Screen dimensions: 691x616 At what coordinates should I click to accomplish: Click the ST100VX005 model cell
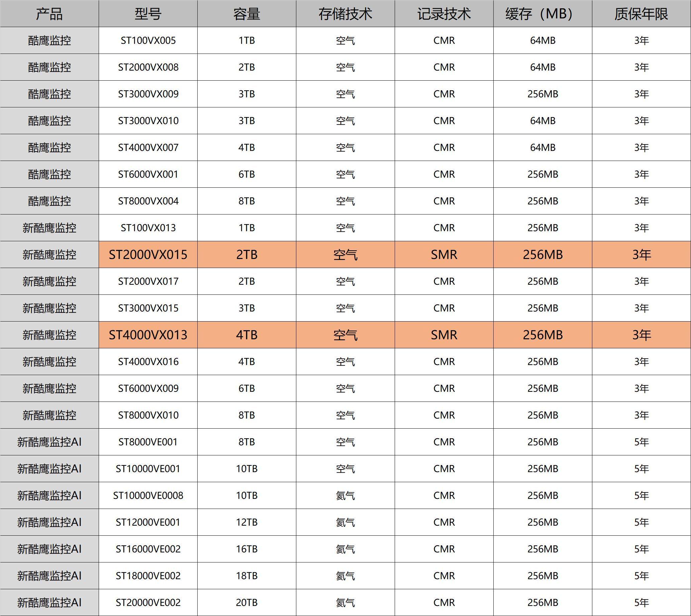(147, 40)
